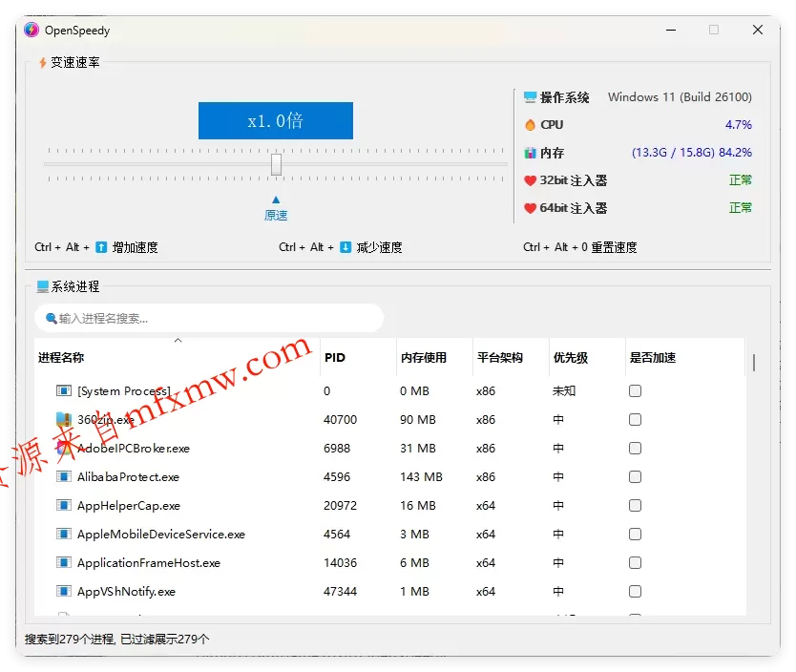The image size is (796, 672).
Task: Click the 360zip.exe archive icon
Action: pyautogui.click(x=63, y=419)
